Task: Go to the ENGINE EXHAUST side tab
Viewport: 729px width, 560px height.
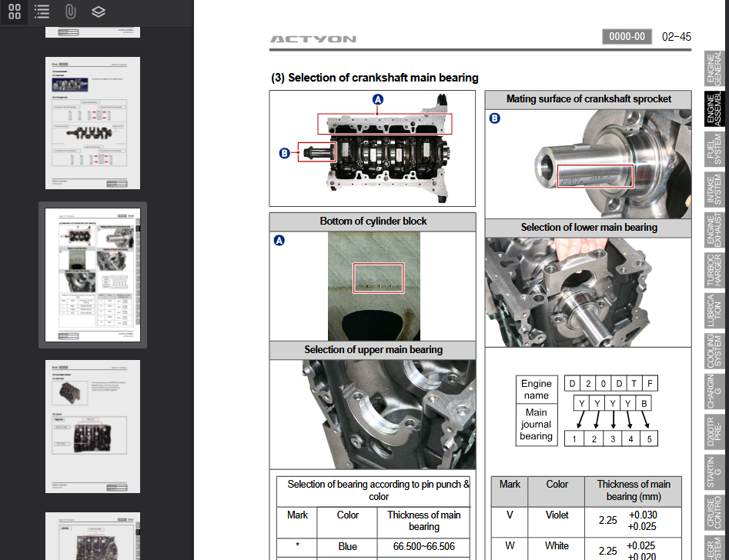Action: [714, 230]
